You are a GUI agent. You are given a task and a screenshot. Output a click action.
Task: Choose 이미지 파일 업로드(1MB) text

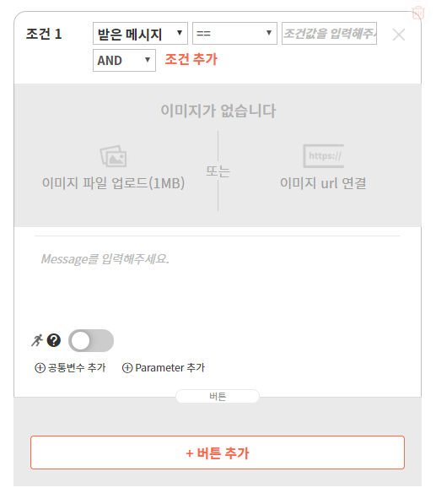(113, 183)
